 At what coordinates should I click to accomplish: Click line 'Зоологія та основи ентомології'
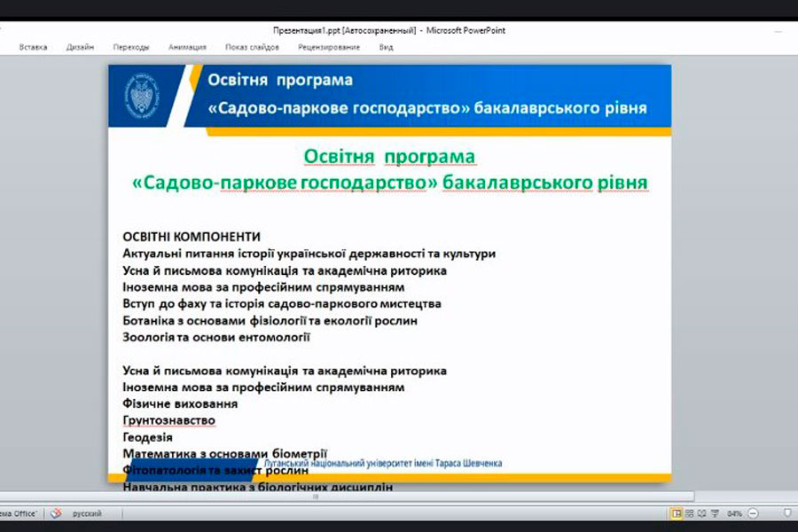pos(216,337)
